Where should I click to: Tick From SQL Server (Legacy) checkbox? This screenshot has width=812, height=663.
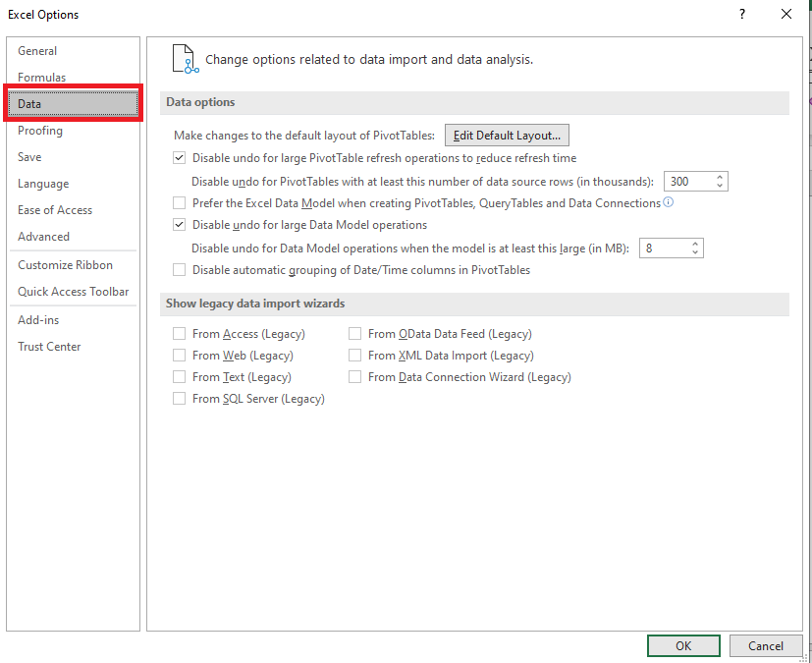point(179,399)
